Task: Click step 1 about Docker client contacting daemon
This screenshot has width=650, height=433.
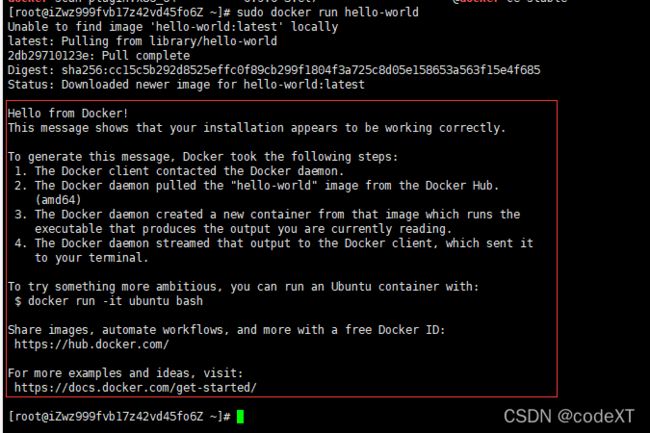Action: tap(179, 171)
